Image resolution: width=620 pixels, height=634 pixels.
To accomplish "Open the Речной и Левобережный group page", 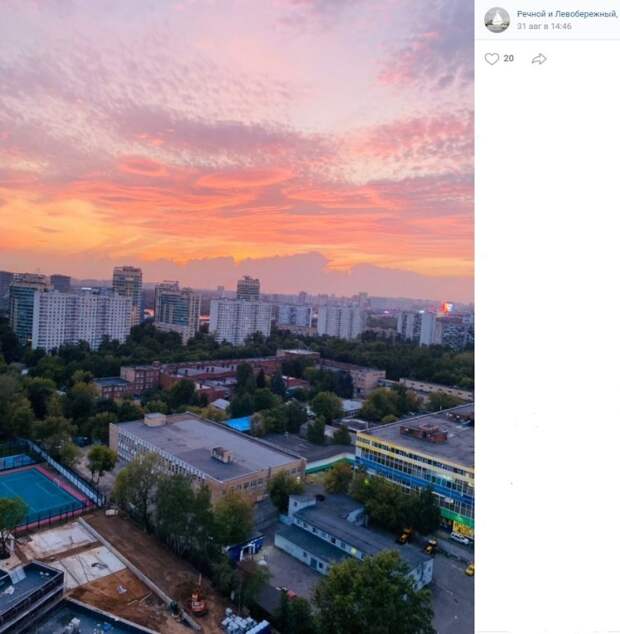I will [567, 14].
